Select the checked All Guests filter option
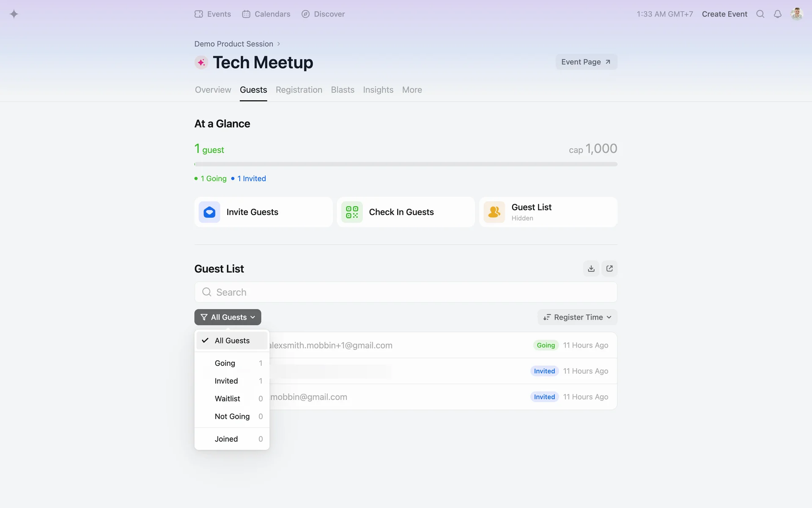This screenshot has height=508, width=812. click(x=232, y=341)
